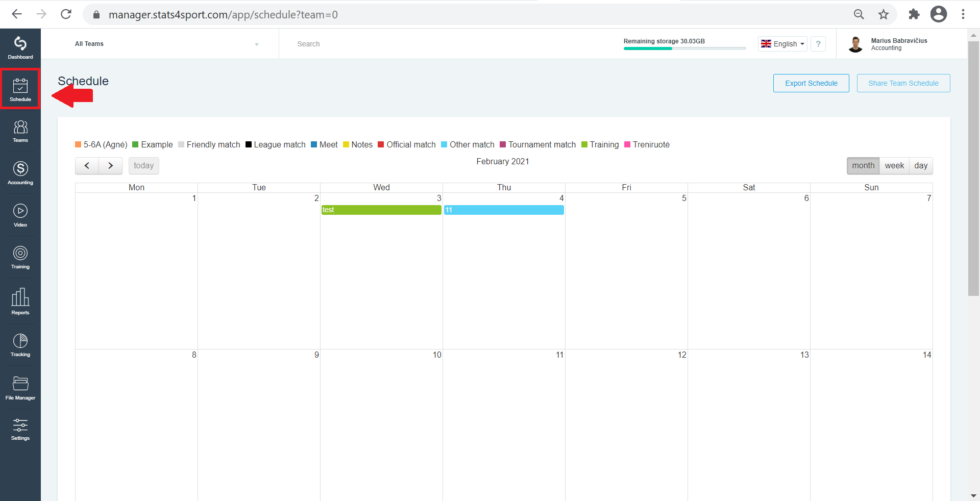
Task: Open the blue '11' event
Action: click(x=504, y=210)
